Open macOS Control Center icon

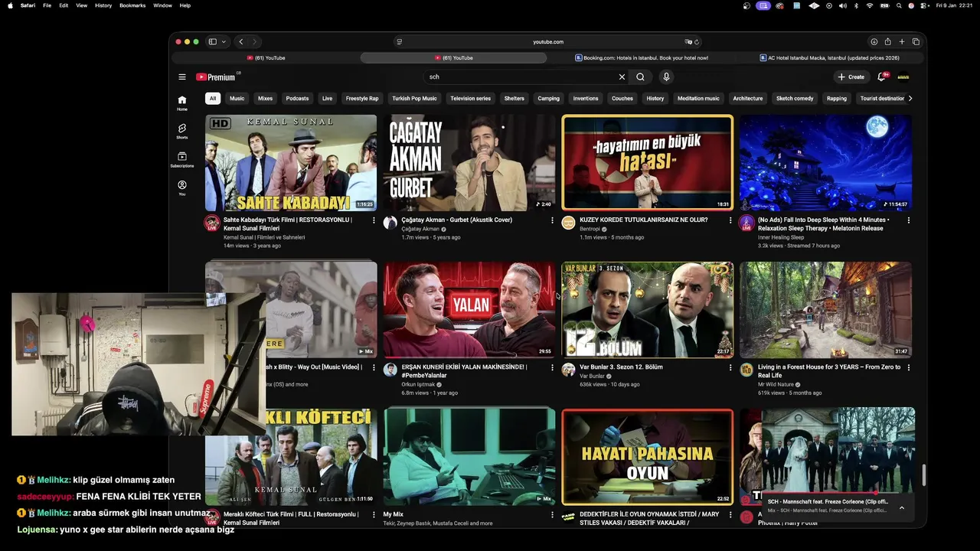[924, 5]
